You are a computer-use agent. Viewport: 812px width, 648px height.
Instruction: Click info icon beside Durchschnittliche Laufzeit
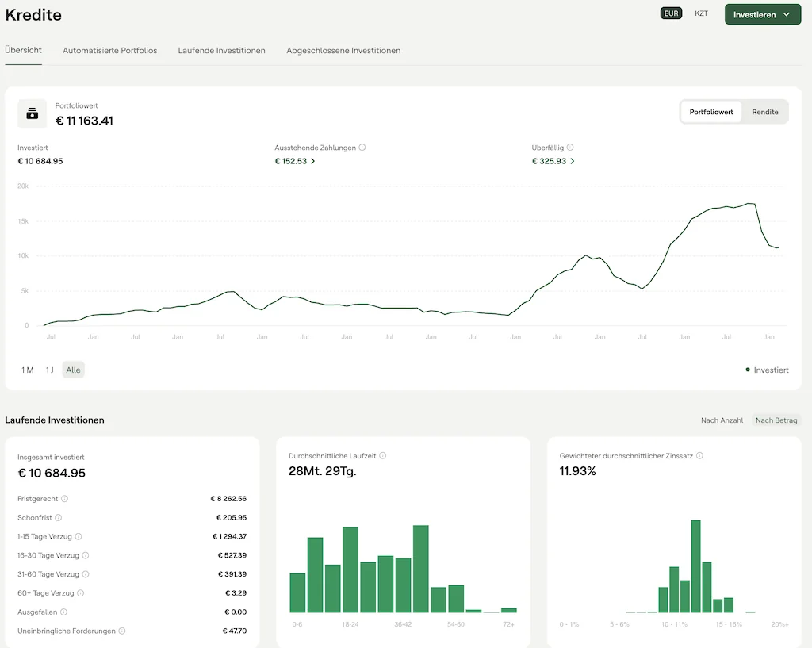tap(383, 456)
